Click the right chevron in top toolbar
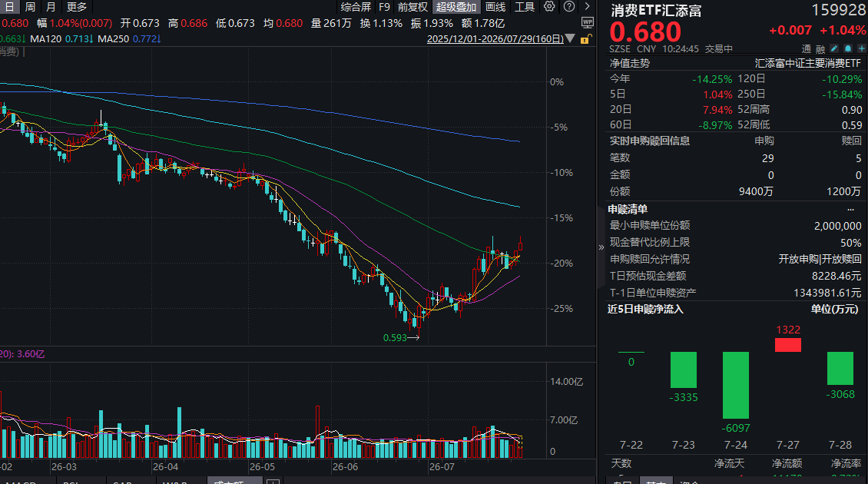This screenshot has width=868, height=484. [x=588, y=7]
